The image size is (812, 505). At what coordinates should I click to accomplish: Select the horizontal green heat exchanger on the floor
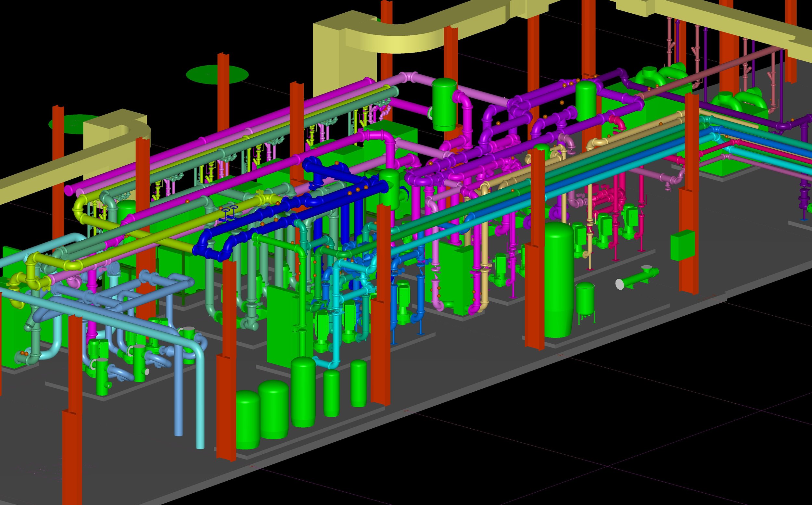click(x=637, y=278)
